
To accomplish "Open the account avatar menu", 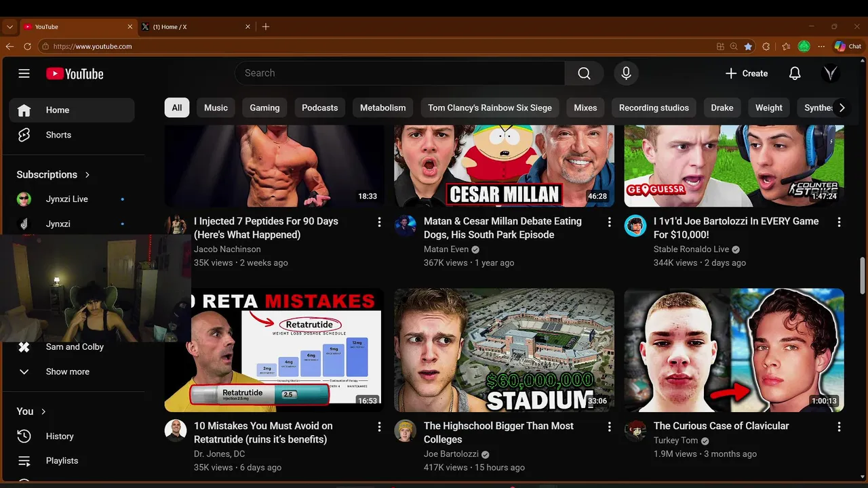I will [x=831, y=73].
